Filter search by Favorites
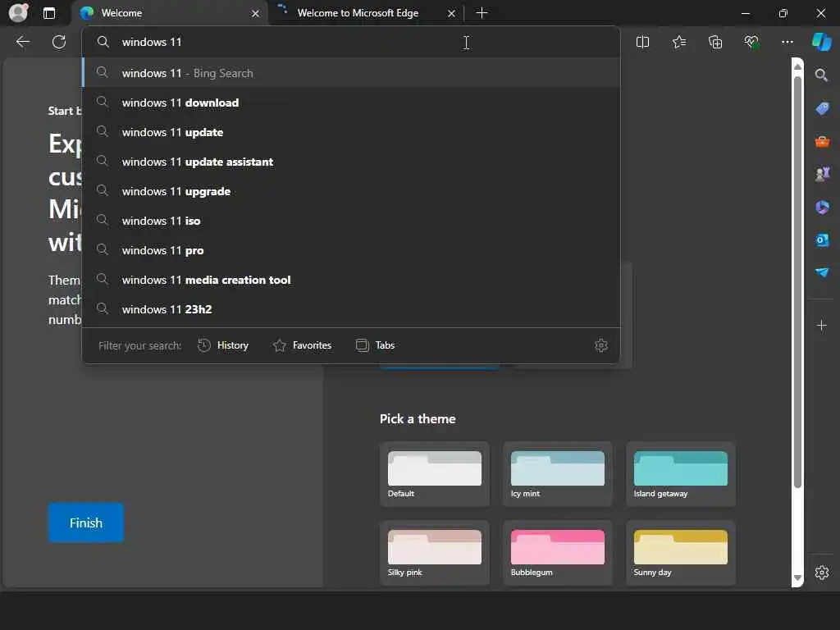 tap(302, 345)
